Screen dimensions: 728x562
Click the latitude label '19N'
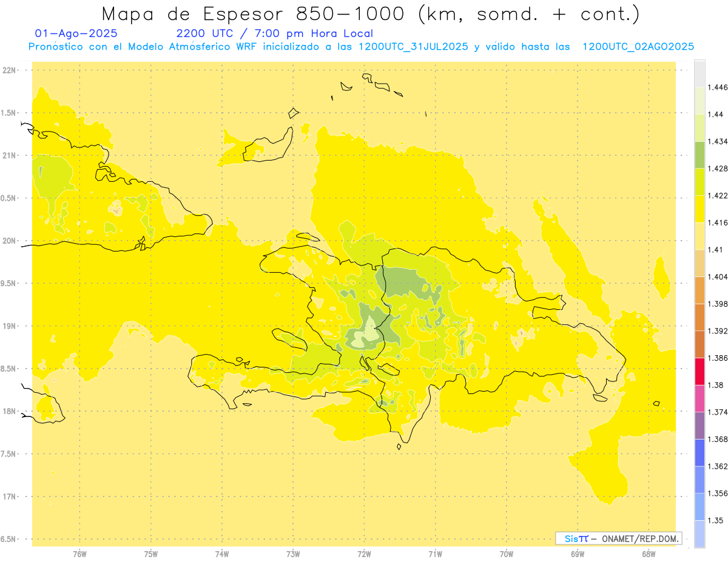(x=8, y=326)
